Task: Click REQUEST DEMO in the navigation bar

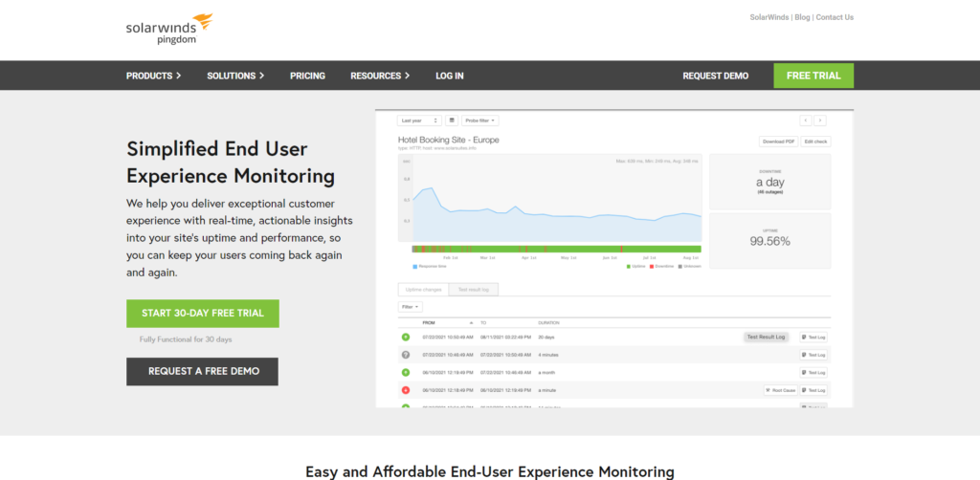Action: pos(715,76)
